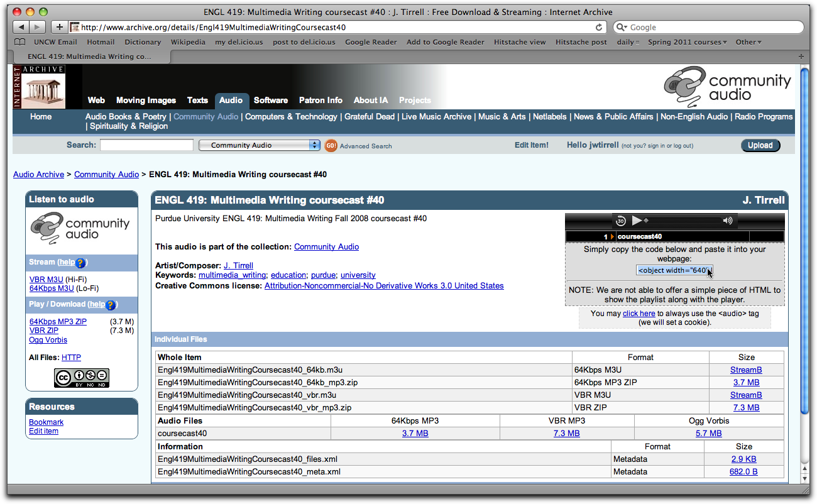The image size is (817, 504).
Task: Open the Attribution-Noncommercial-No Derivative Works license link
Action: [384, 285]
